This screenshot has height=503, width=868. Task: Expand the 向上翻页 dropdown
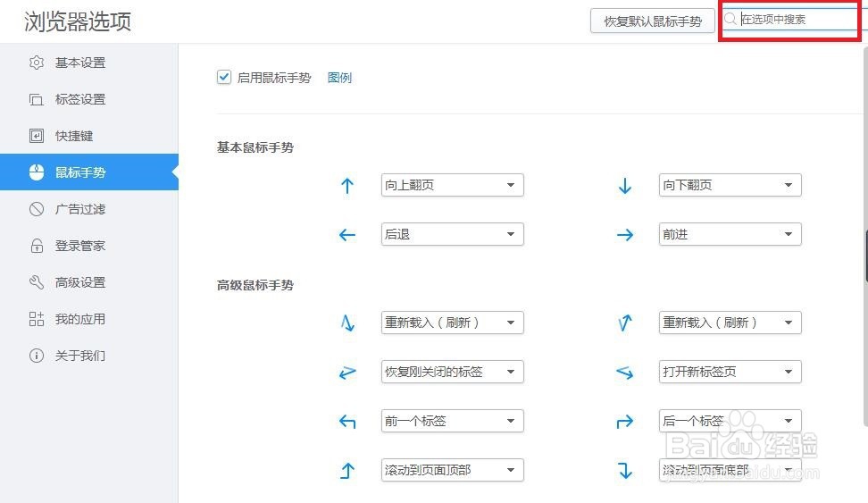click(x=452, y=185)
